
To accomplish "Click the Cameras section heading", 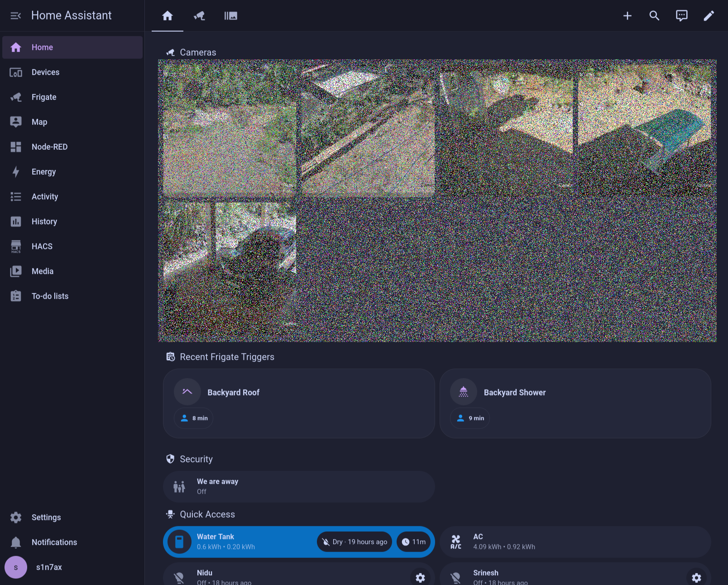I will 198,52.
